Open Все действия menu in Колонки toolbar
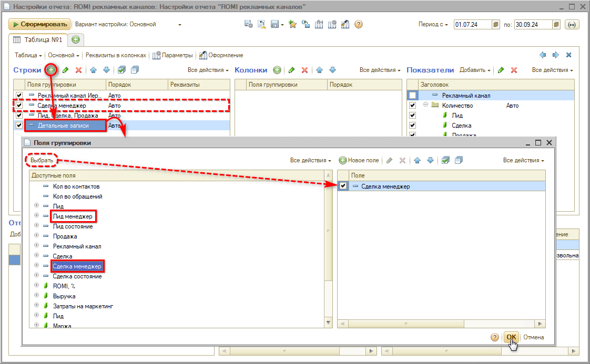 tap(380, 70)
